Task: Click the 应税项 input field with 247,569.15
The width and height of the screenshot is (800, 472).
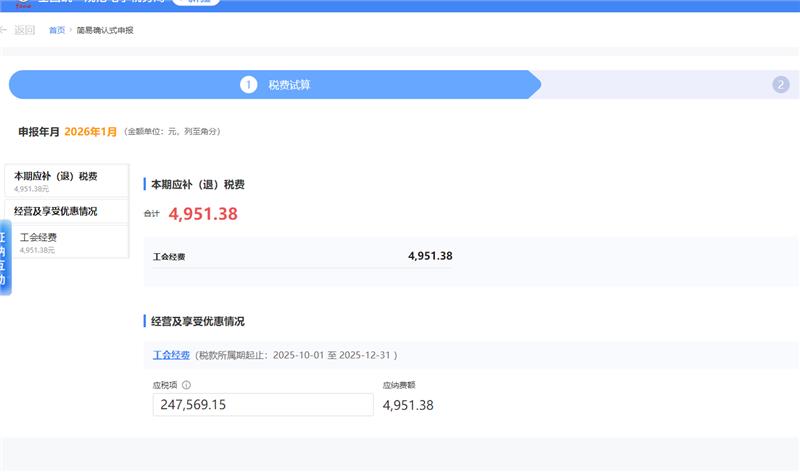Action: [262, 405]
